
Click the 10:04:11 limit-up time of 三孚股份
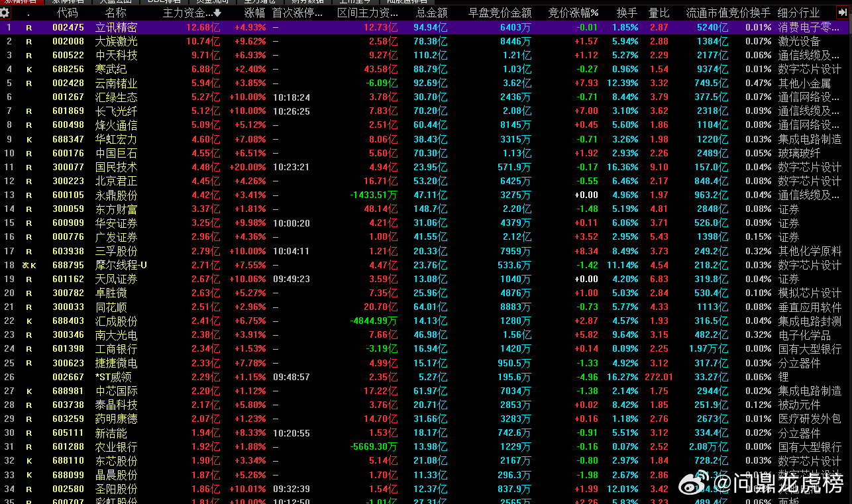coord(292,251)
